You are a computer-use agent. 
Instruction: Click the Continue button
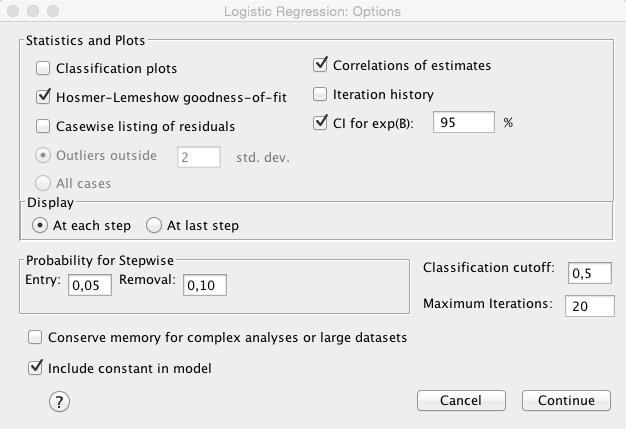pyautogui.click(x=566, y=400)
